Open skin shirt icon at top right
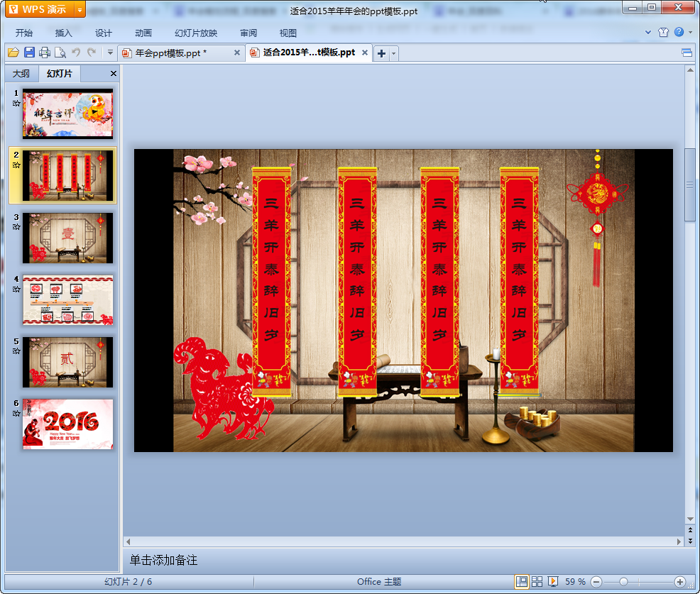This screenshot has width=700, height=594. tap(663, 32)
